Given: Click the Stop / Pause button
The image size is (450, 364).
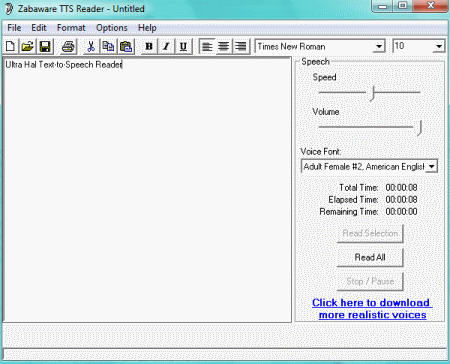Looking at the screenshot, I should point(370,281).
